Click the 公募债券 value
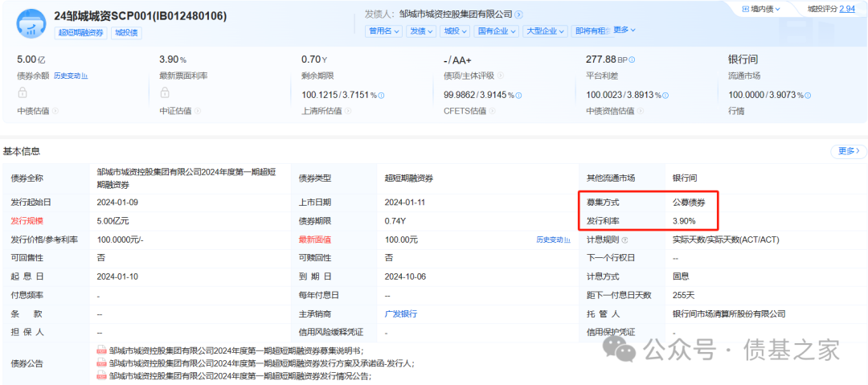This screenshot has height=385, width=868. (689, 203)
